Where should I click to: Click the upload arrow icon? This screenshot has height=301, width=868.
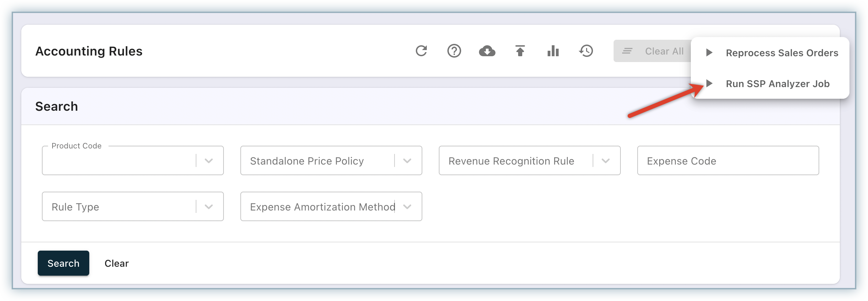(x=520, y=51)
